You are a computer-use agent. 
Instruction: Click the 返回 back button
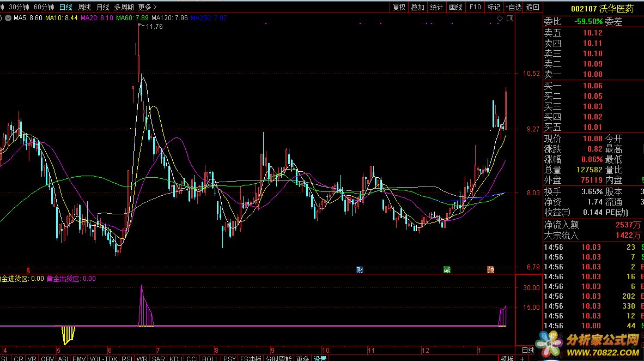point(533,7)
